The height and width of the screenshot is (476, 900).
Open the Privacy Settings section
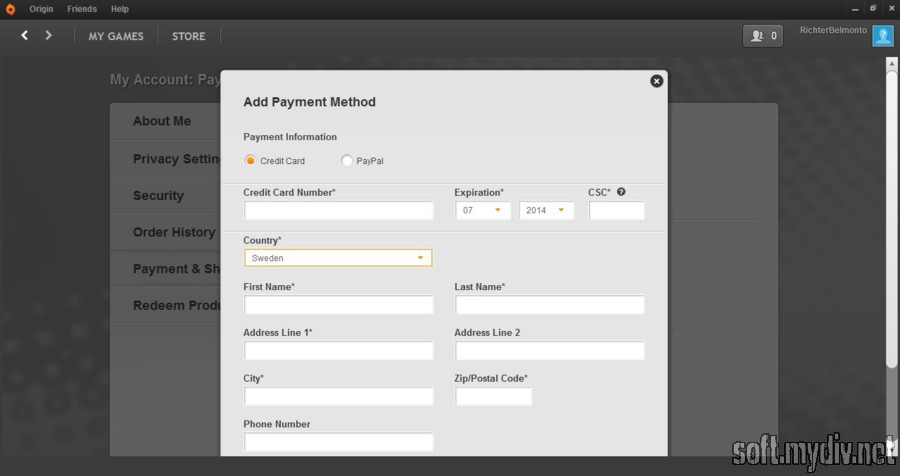(x=165, y=159)
